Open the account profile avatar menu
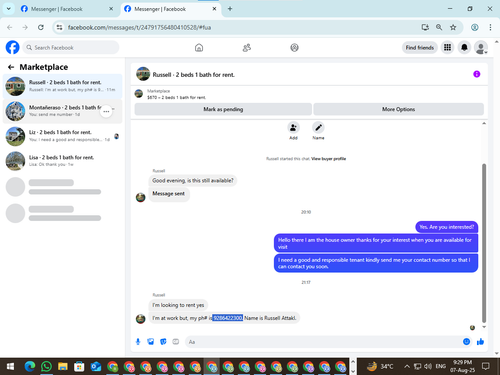 coord(481,48)
